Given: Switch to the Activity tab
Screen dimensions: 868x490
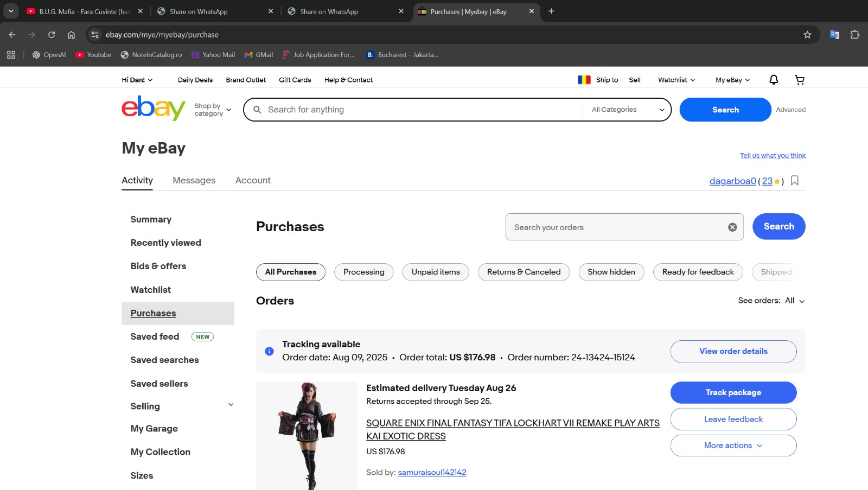Looking at the screenshot, I should point(137,180).
